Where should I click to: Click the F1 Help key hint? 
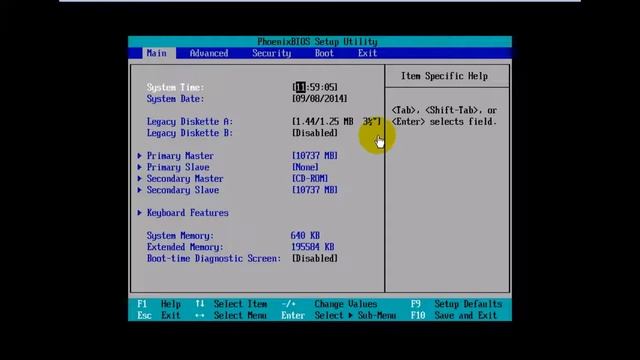click(x=159, y=304)
